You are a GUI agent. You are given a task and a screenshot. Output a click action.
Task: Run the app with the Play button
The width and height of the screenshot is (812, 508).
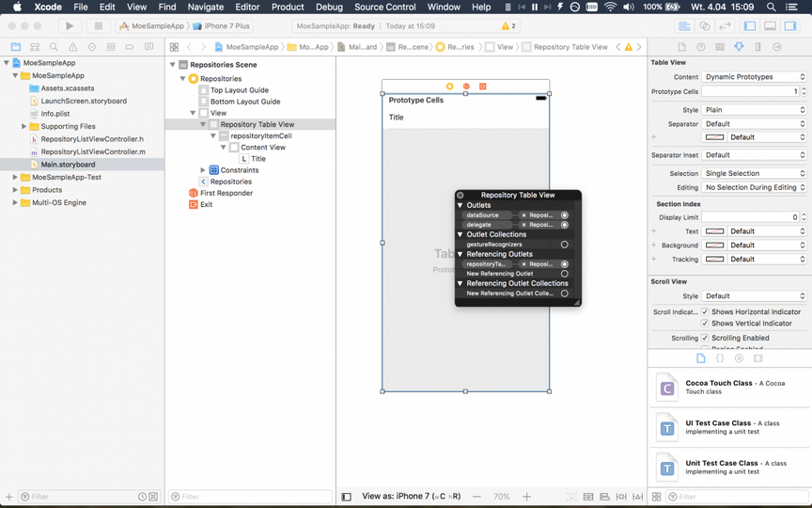coord(70,26)
